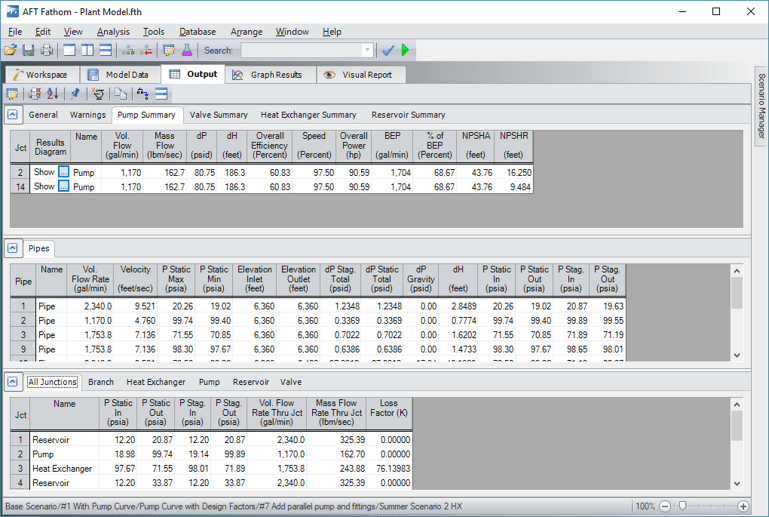
Task: Collapse the All Junctions section
Action: (x=13, y=382)
